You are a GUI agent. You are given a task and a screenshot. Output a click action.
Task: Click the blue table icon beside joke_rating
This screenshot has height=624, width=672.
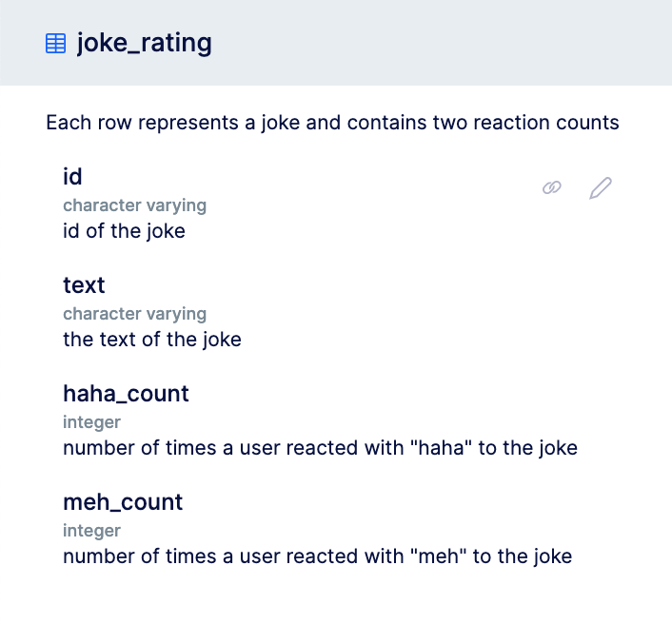(56, 43)
